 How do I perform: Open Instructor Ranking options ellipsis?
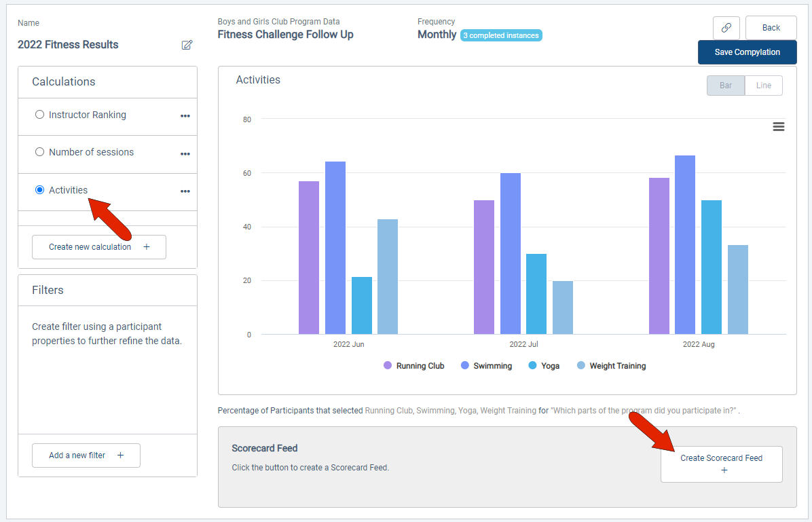point(185,116)
